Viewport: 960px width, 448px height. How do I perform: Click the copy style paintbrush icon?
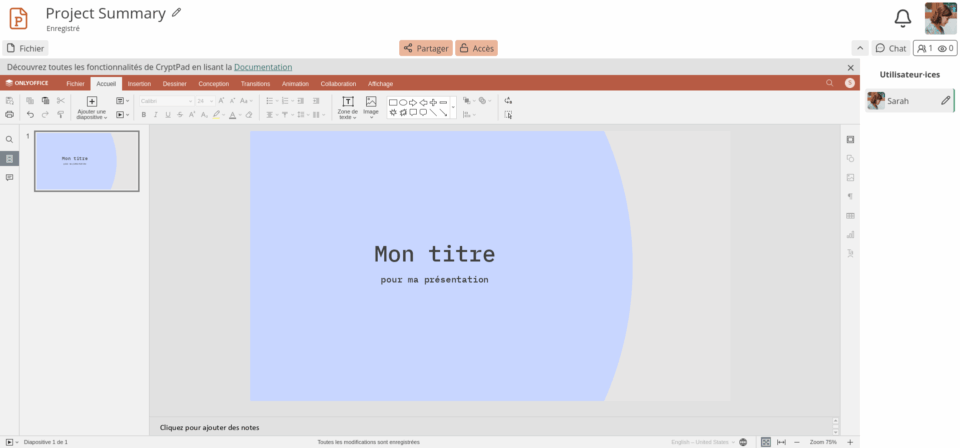pyautogui.click(x=61, y=114)
